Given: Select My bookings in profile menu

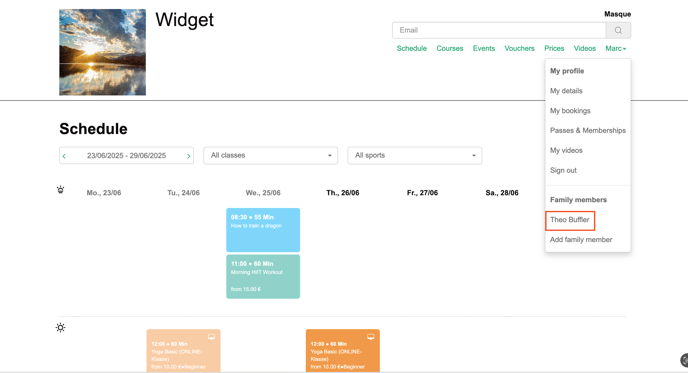Looking at the screenshot, I should [570, 111].
